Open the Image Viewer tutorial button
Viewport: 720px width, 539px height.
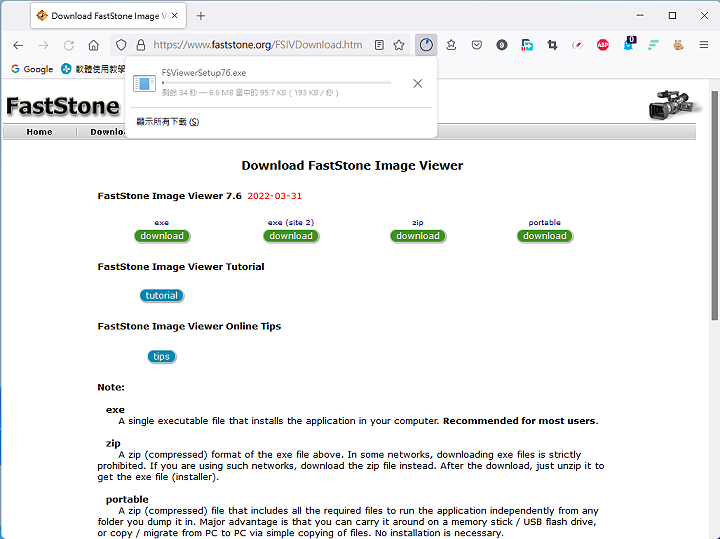(x=162, y=296)
